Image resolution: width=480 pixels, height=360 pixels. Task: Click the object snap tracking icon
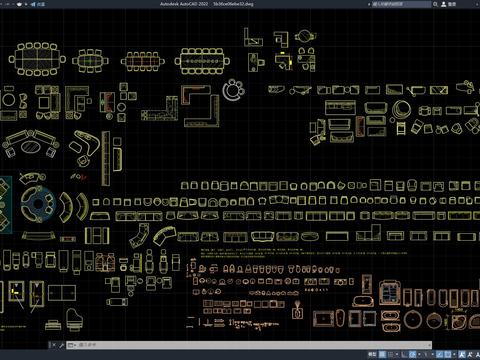[439, 354]
